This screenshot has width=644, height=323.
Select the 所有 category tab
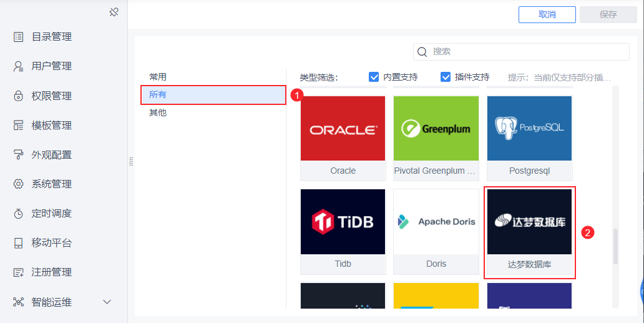213,95
